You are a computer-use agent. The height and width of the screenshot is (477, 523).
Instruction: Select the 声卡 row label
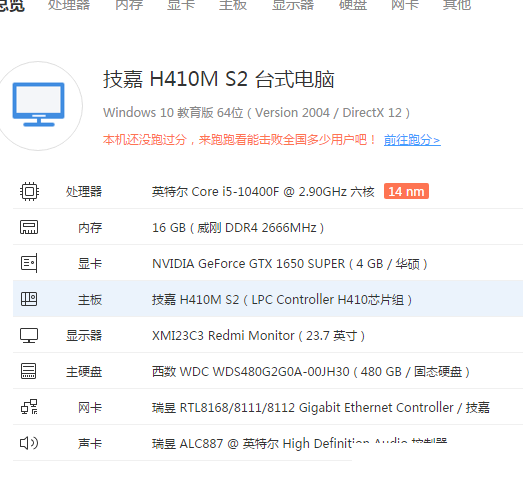90,444
